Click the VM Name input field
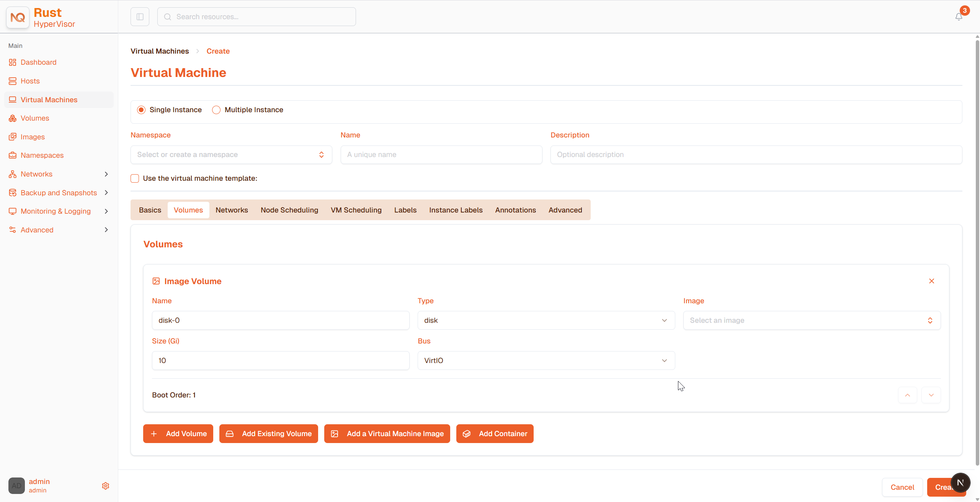980x502 pixels. [x=441, y=155]
